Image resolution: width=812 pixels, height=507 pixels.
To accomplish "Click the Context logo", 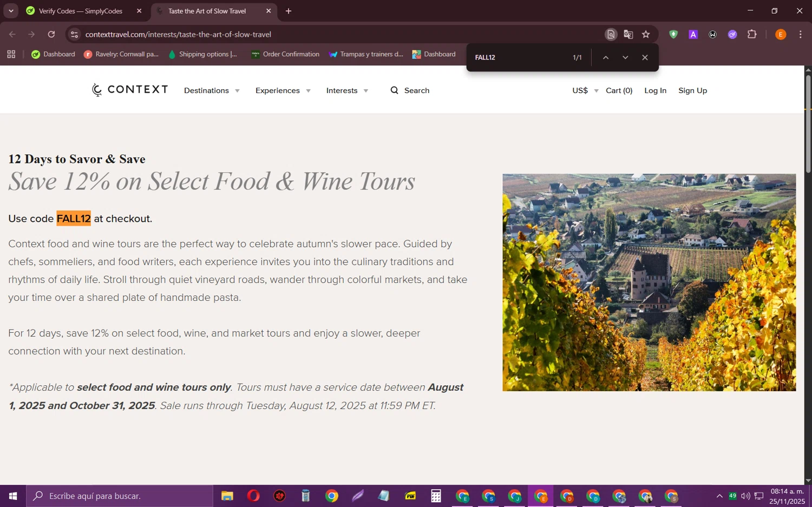I will 130,90.
